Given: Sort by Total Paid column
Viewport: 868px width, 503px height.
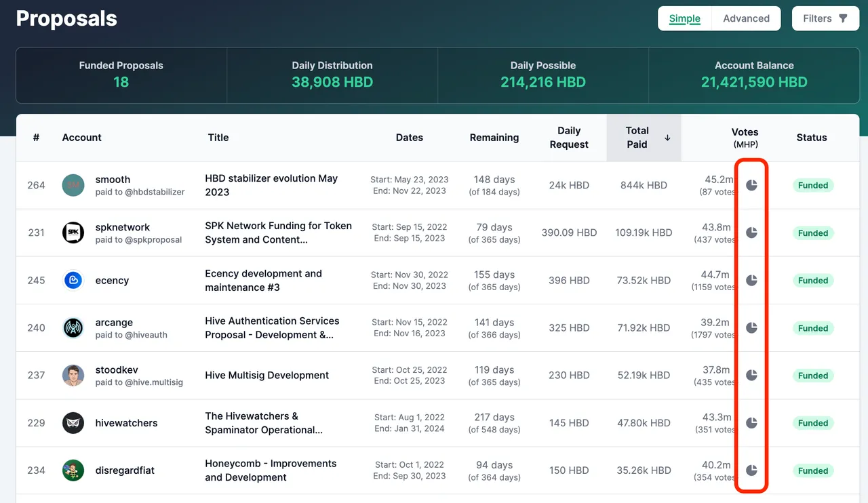Looking at the screenshot, I should click(x=644, y=138).
